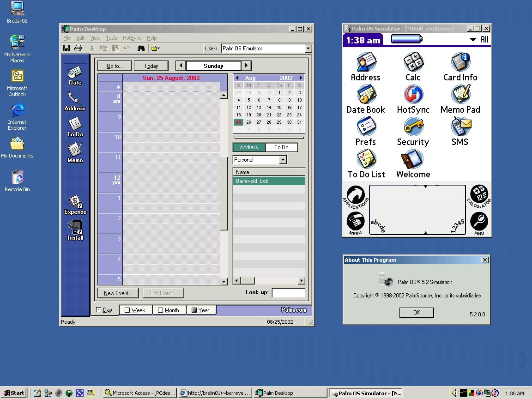Open the Memo sidebar icon
The height and width of the screenshot is (399, 532).
(75, 153)
